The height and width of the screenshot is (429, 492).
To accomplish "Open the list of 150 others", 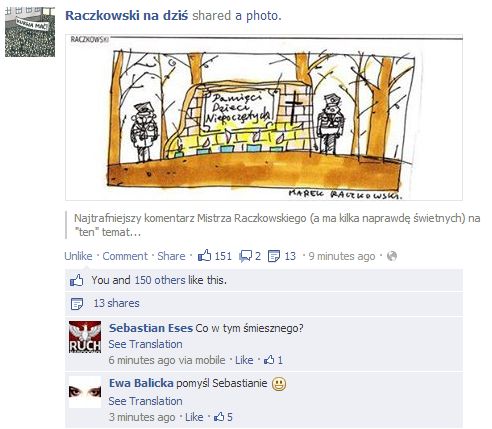I will pos(160,280).
